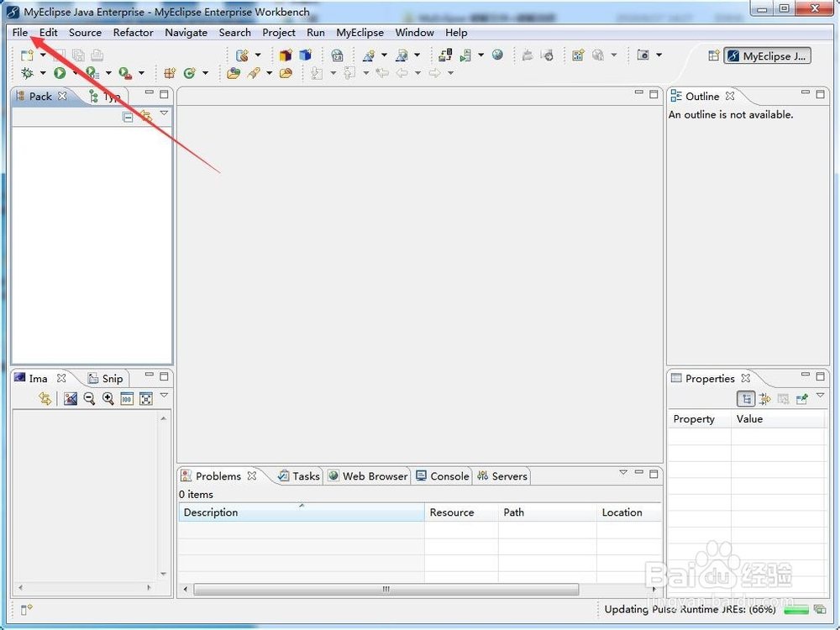Viewport: 840px width, 630px height.
Task: Minimize the Outline view panel
Action: 806,92
